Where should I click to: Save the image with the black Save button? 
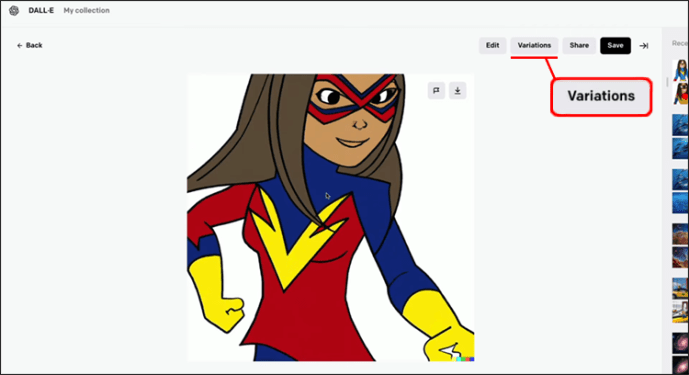tap(615, 45)
